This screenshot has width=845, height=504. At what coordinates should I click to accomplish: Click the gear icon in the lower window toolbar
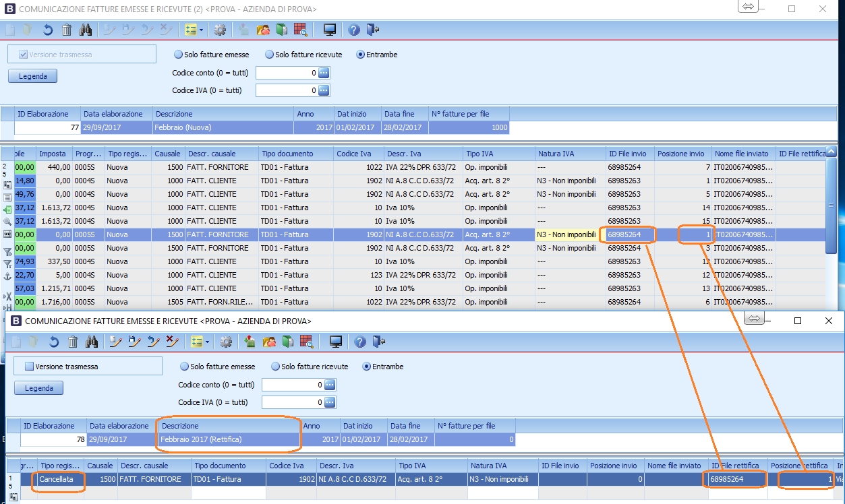coord(226,342)
